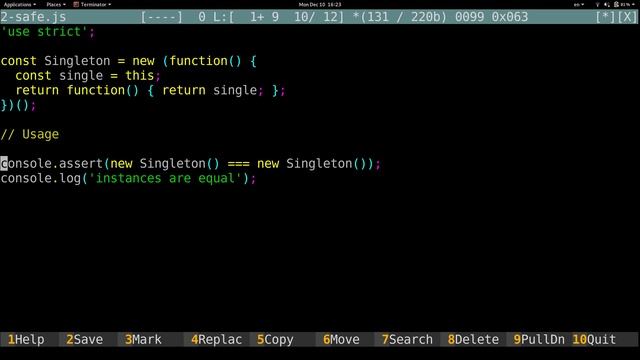This screenshot has width=640, height=360.
Task: Click the network signal icon in system tray
Action: coord(598,4)
